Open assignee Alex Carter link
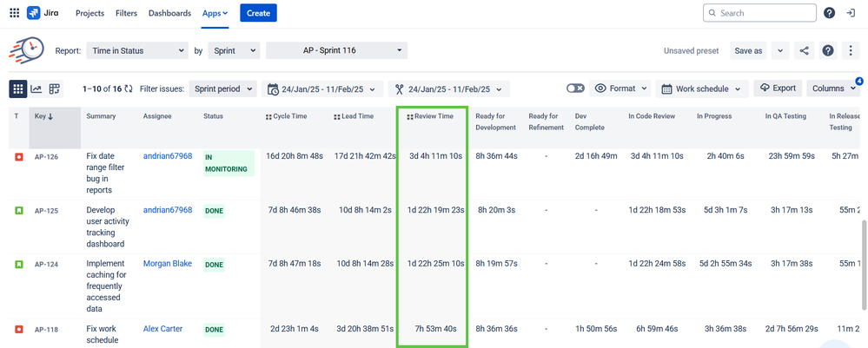868x348 pixels. pos(162,329)
